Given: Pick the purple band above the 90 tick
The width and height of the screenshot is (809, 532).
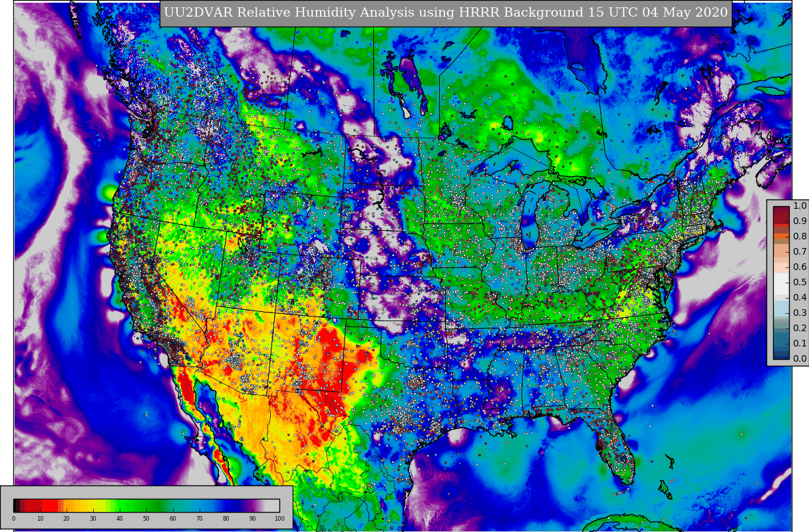Looking at the screenshot, I should click(x=253, y=505).
